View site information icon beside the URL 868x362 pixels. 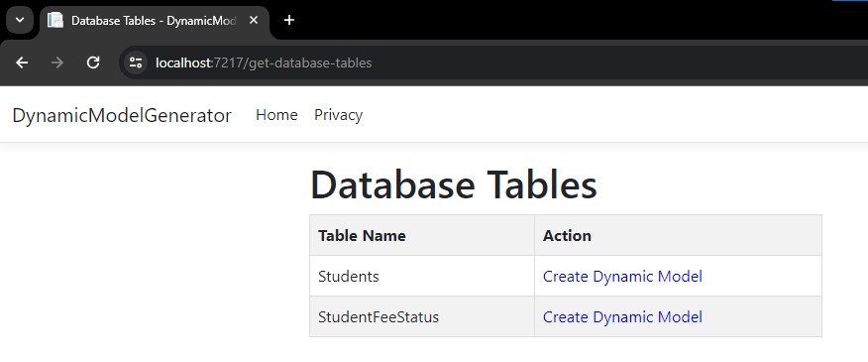(x=135, y=62)
